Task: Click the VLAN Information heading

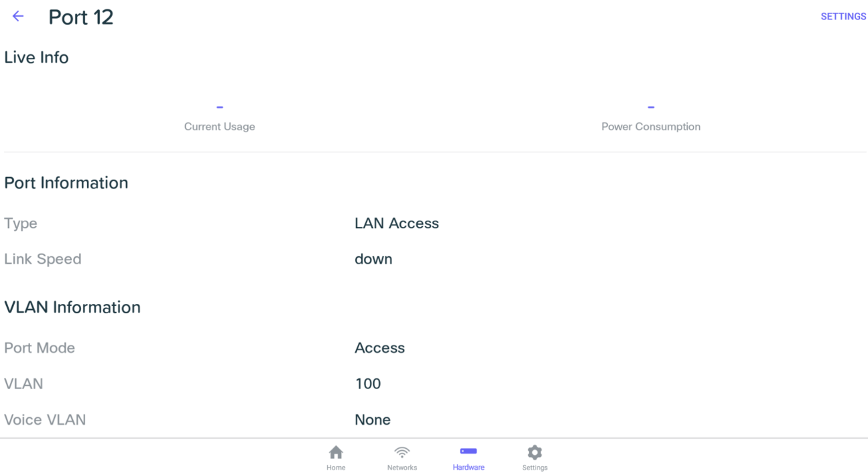Action: 73,307
